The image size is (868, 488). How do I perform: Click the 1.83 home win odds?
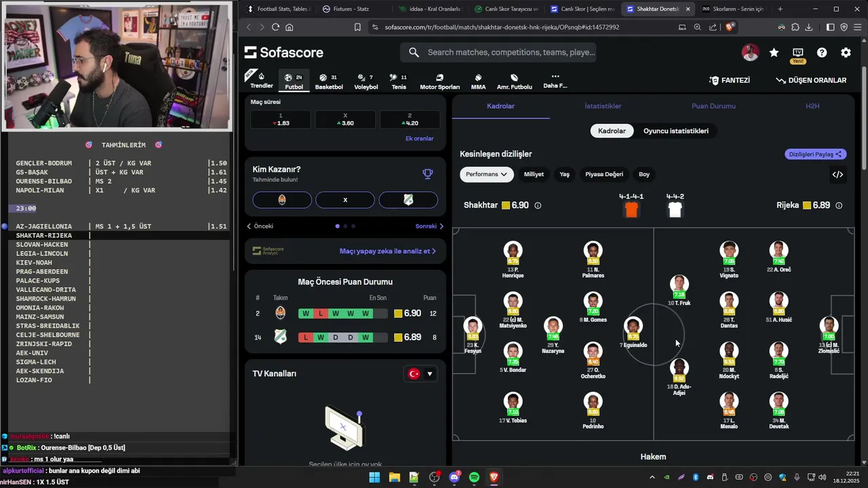[281, 119]
